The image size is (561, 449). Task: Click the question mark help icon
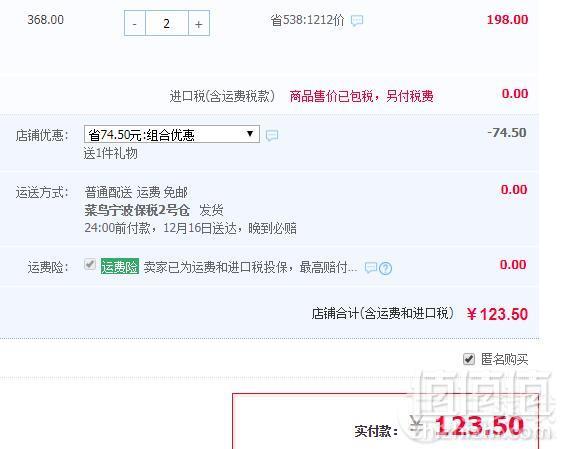coord(385,268)
